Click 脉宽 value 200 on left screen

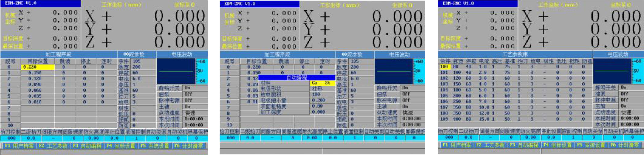pos(143,67)
